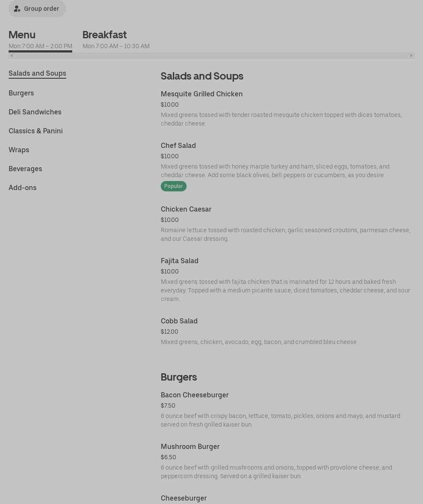Viewport: 423px width, 504px height.
Task: Navigate to Classics & Panini section
Action: point(36,131)
